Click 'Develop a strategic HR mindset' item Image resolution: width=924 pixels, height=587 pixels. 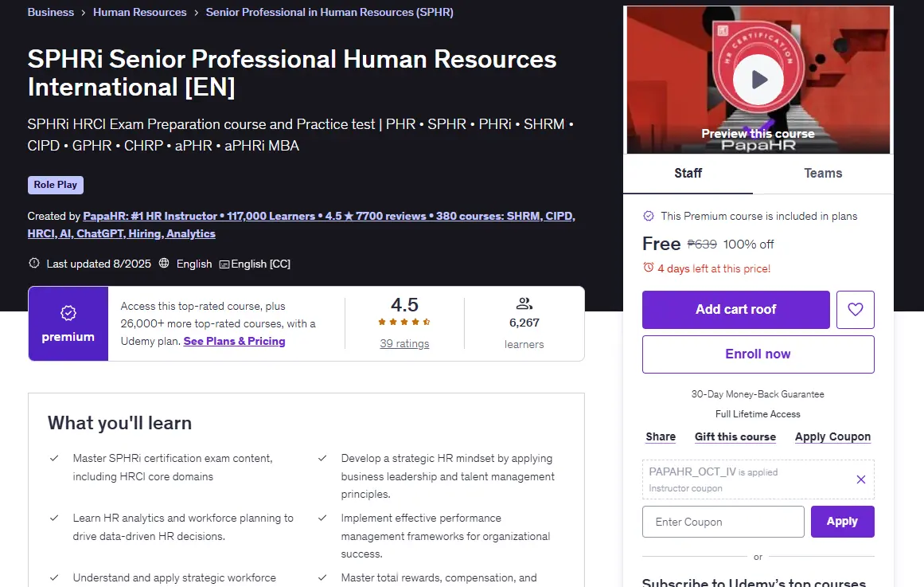tap(447, 476)
